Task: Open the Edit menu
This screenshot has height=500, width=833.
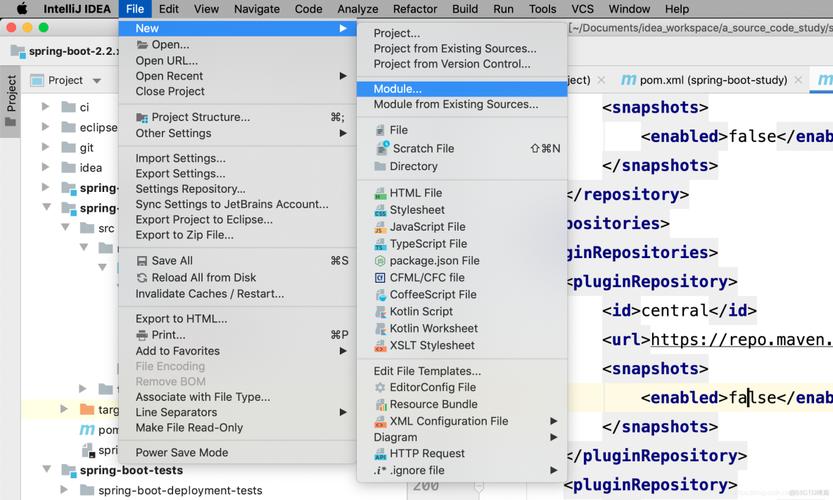Action: pos(169,9)
